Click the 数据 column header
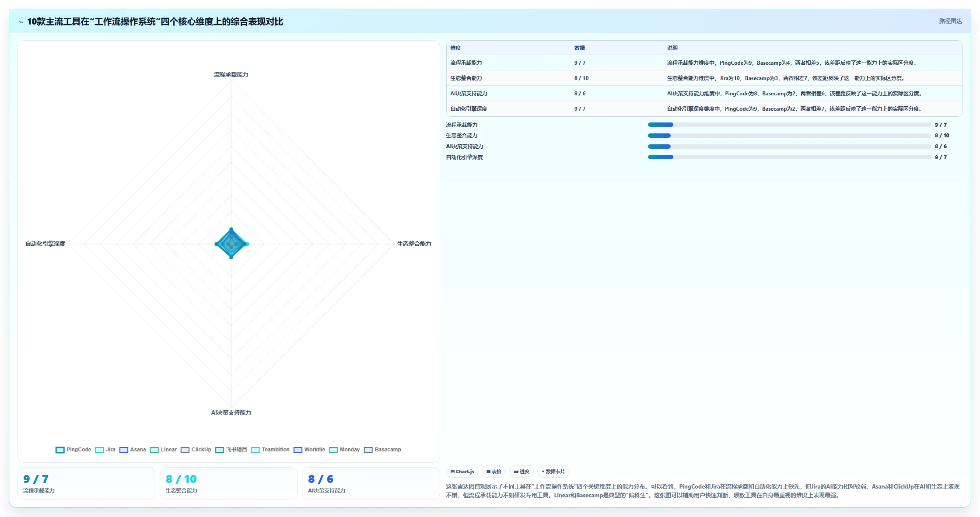Image resolution: width=980 pixels, height=517 pixels. coord(580,48)
